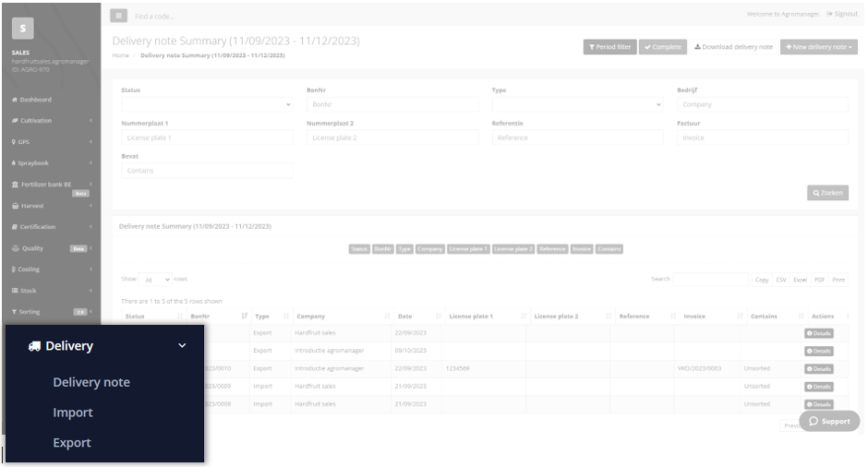The width and height of the screenshot is (868, 467).
Task: Click the Signout icon in the header
Action: click(829, 14)
